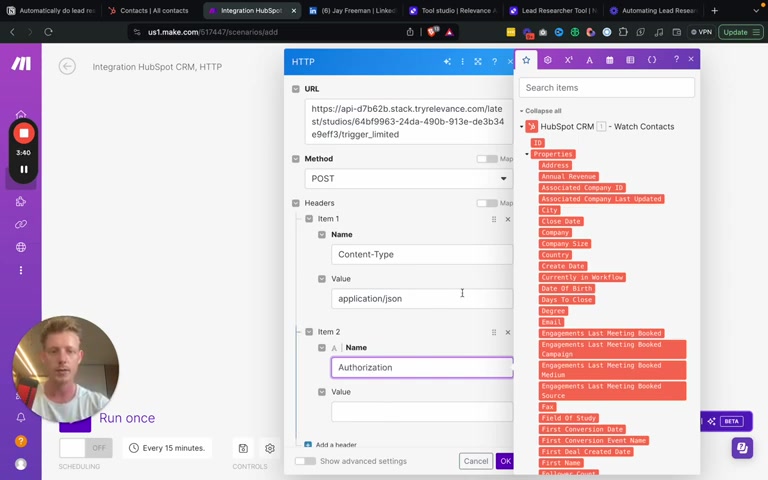768x480 pixels.
Task: Select the Company Size pill
Action: coord(565,243)
